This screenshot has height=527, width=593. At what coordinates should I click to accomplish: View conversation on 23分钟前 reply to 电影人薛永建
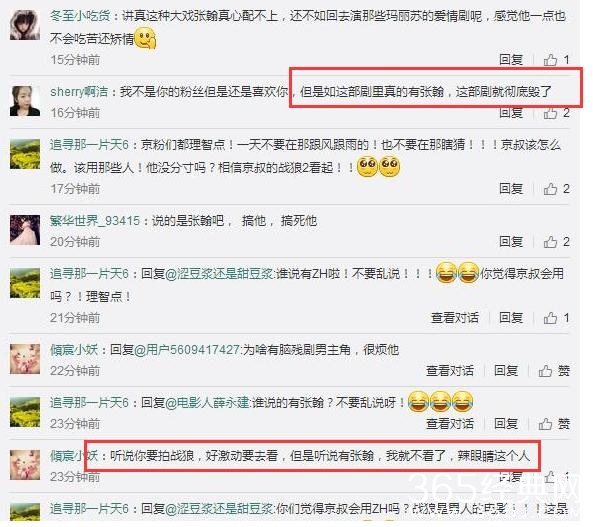450,424
